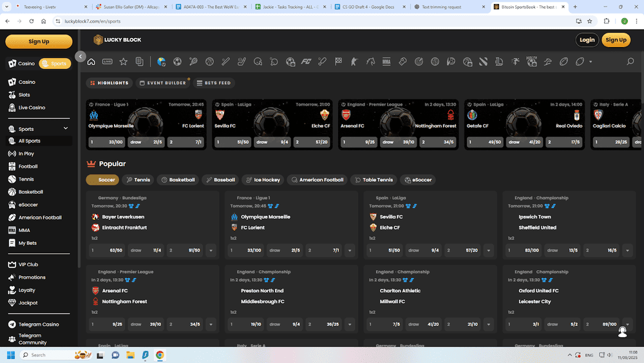The height and width of the screenshot is (363, 644).
Task: Open In Play from the sidebar
Action: tap(26, 153)
